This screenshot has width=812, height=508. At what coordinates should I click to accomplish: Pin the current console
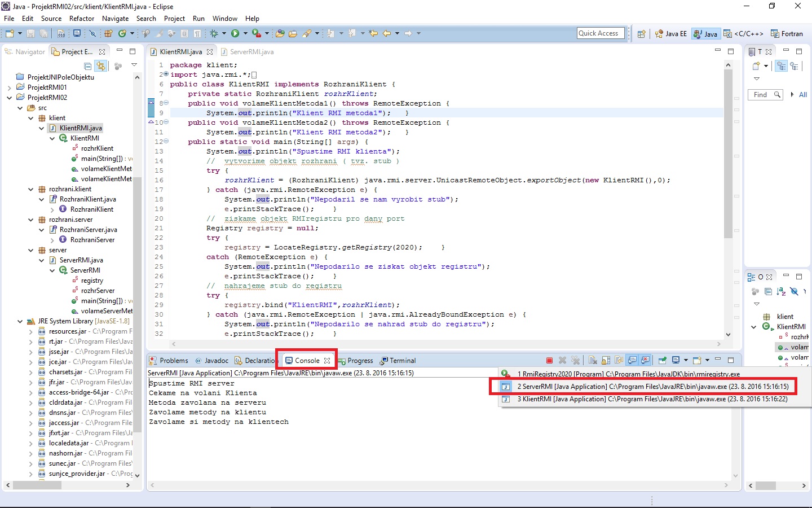click(x=663, y=360)
